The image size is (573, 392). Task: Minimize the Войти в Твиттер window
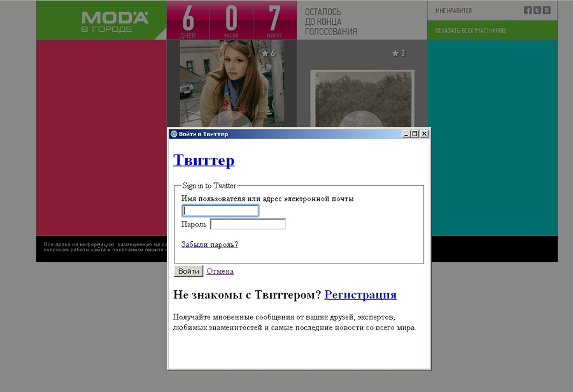click(x=406, y=134)
